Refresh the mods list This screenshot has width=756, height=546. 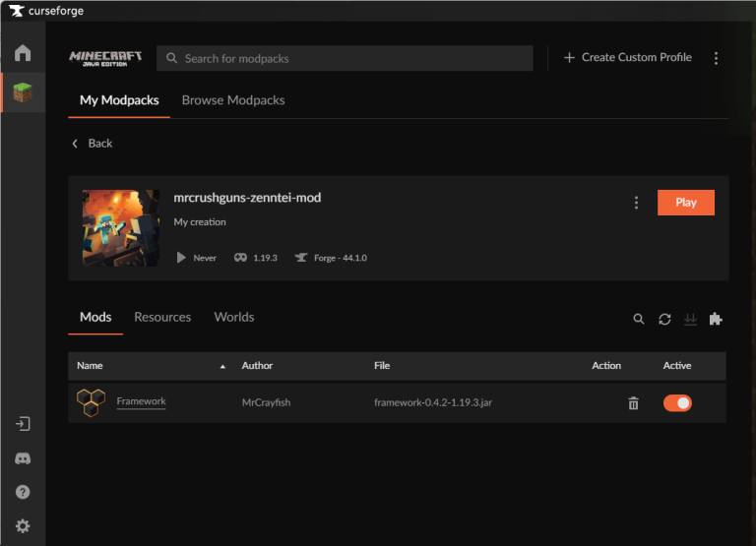(x=664, y=319)
